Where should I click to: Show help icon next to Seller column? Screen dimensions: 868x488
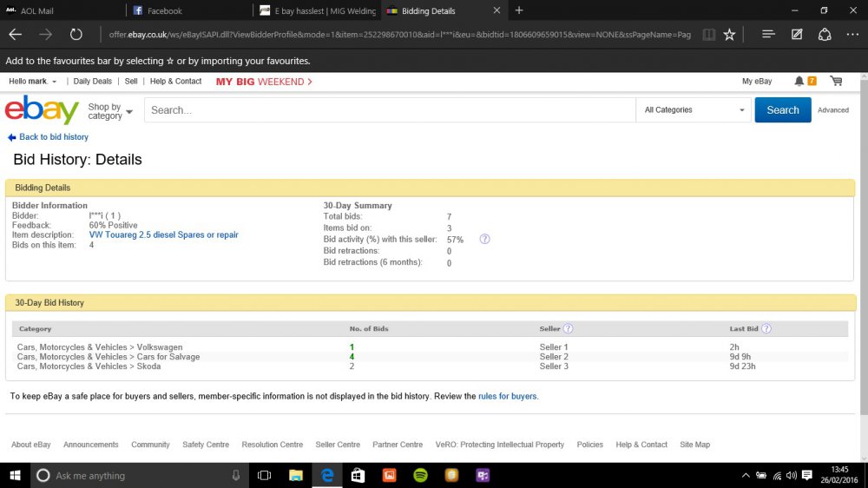568,328
